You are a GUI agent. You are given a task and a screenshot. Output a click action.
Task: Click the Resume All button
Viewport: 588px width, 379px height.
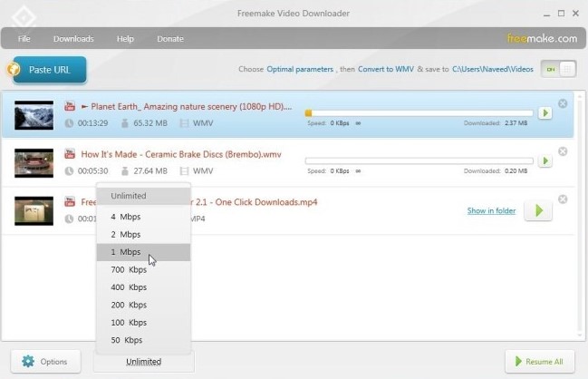[x=540, y=362]
